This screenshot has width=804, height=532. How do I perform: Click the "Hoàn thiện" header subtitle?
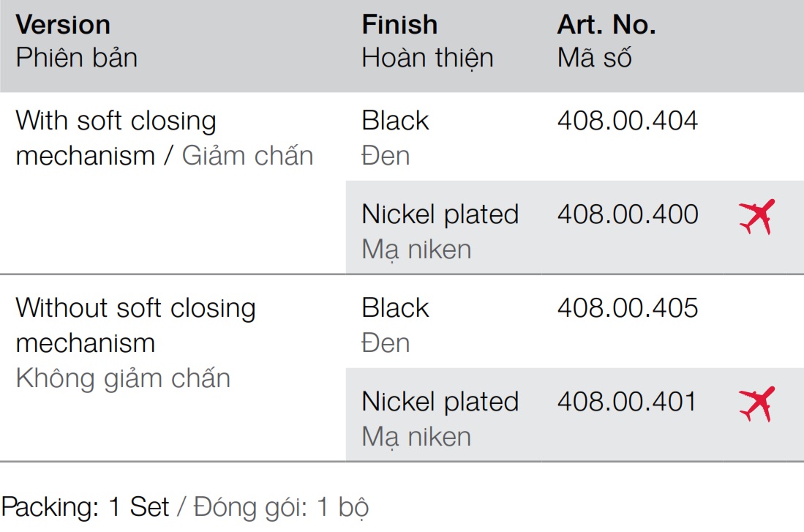coord(427,58)
